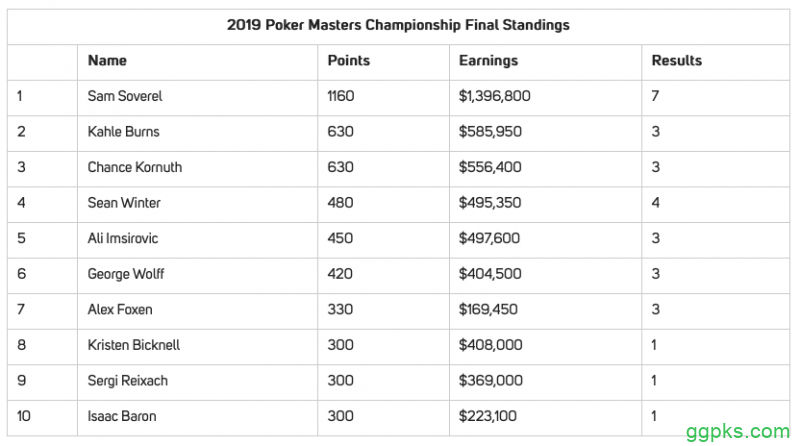The height and width of the screenshot is (446, 800).
Task: Click the name Sam Soverel
Action: tap(125, 96)
